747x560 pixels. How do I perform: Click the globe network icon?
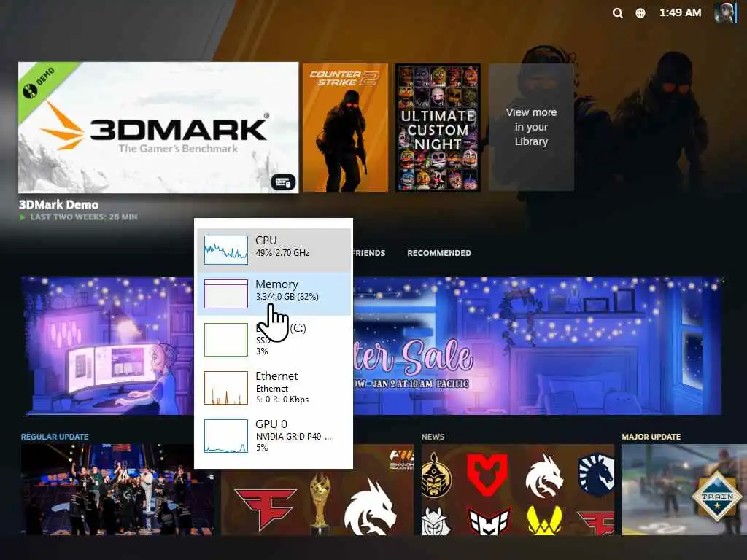pyautogui.click(x=640, y=13)
